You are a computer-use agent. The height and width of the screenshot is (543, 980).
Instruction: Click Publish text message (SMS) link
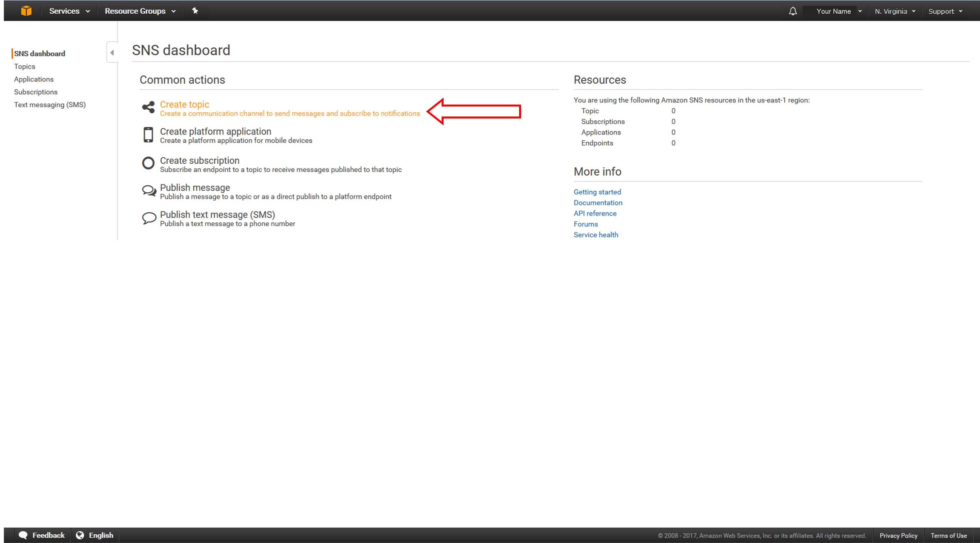(x=217, y=215)
